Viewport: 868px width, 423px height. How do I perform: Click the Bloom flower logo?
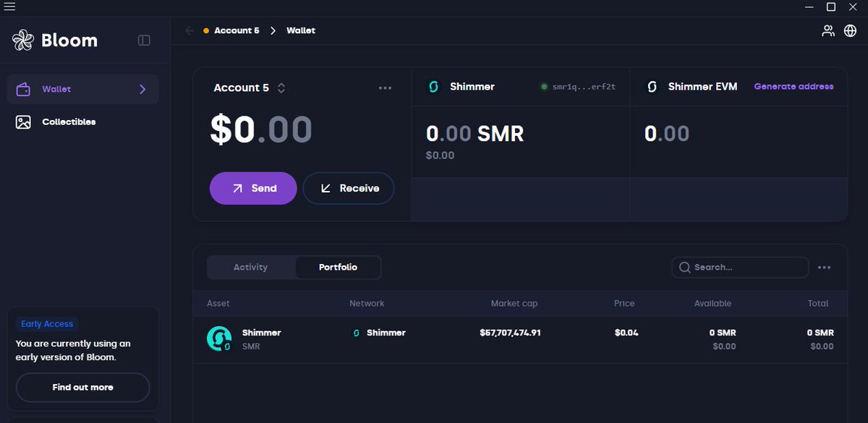point(23,40)
